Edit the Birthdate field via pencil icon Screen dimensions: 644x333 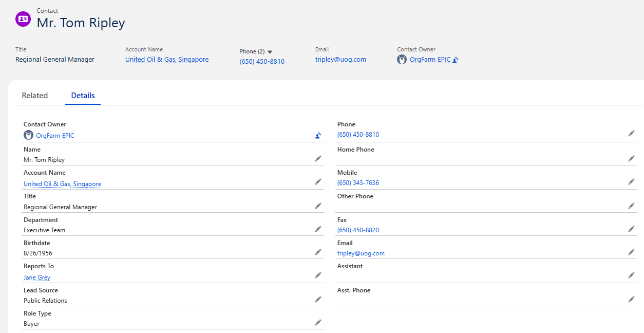click(x=318, y=252)
